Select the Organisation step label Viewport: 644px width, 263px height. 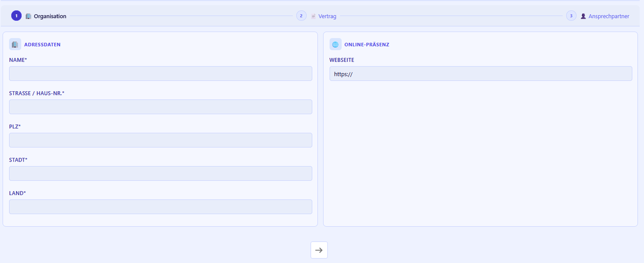point(50,16)
